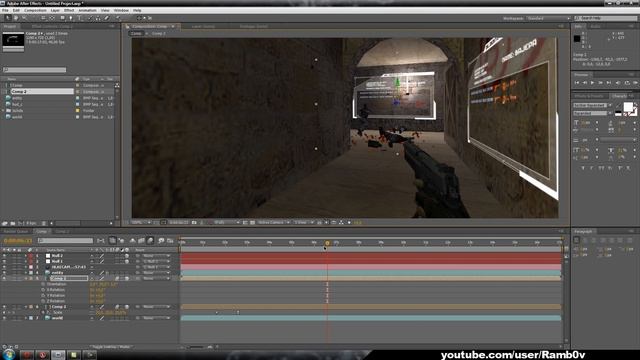Select the Zoom tool in the toolbar

[x=24, y=18]
